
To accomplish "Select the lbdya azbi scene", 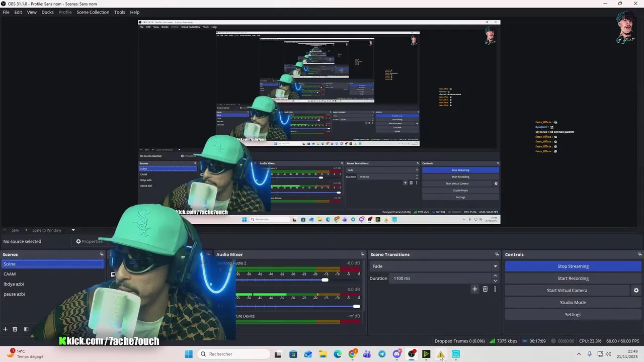I will point(52,284).
